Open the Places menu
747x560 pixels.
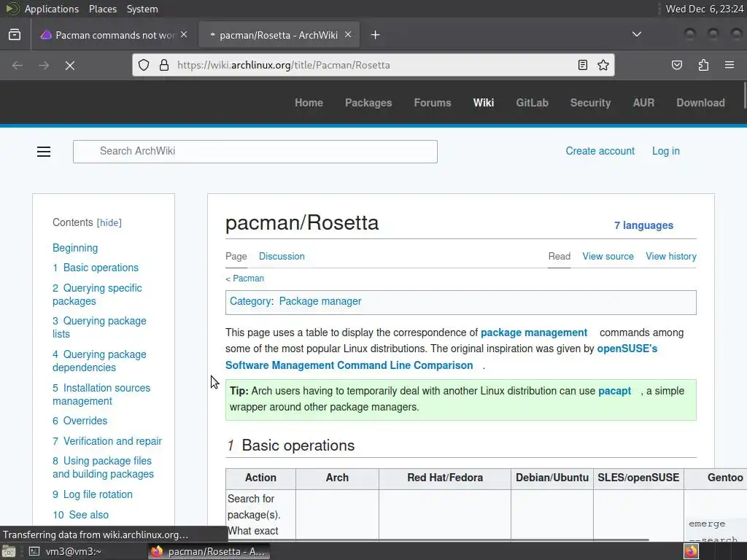102,9
